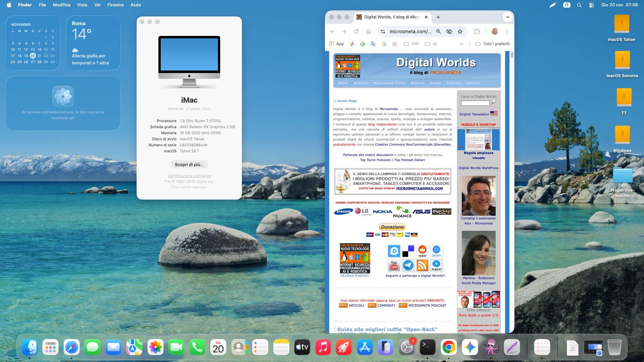Open the Chrome extensions puzzle icon

click(x=476, y=31)
